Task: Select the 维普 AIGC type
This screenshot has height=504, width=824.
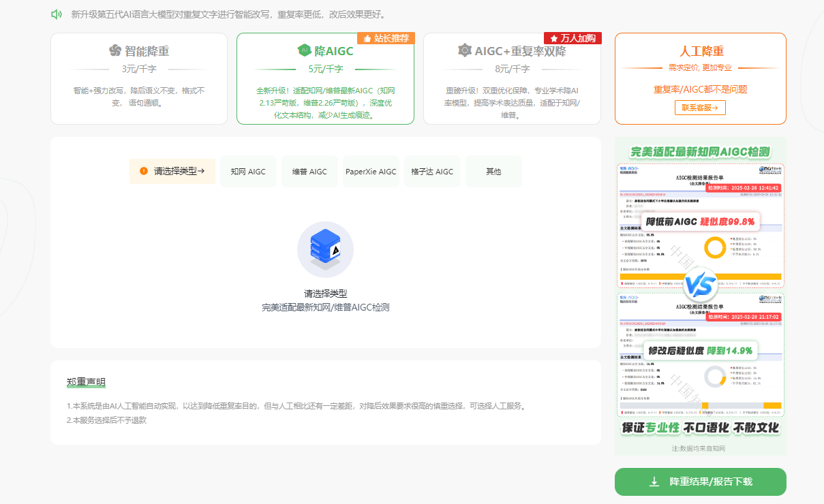Action: pos(309,172)
